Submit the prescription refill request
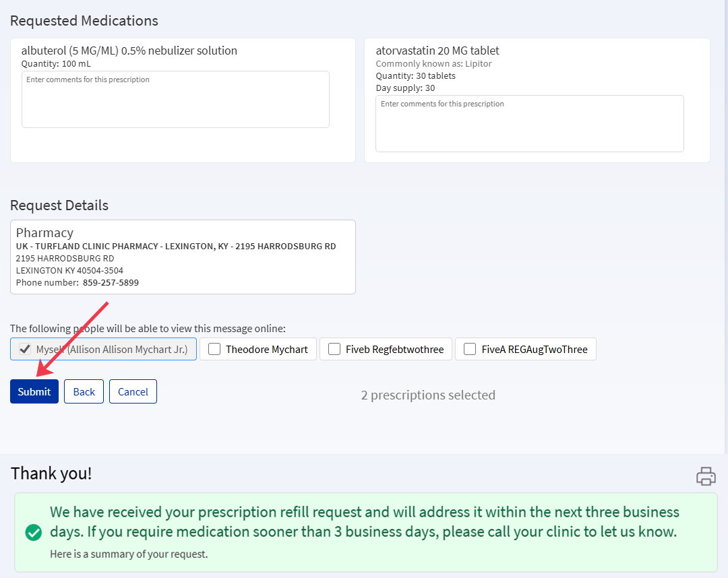728x578 pixels. pyautogui.click(x=34, y=391)
